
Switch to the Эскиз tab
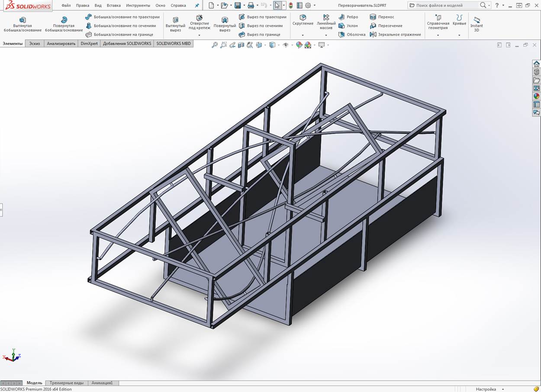click(x=35, y=43)
